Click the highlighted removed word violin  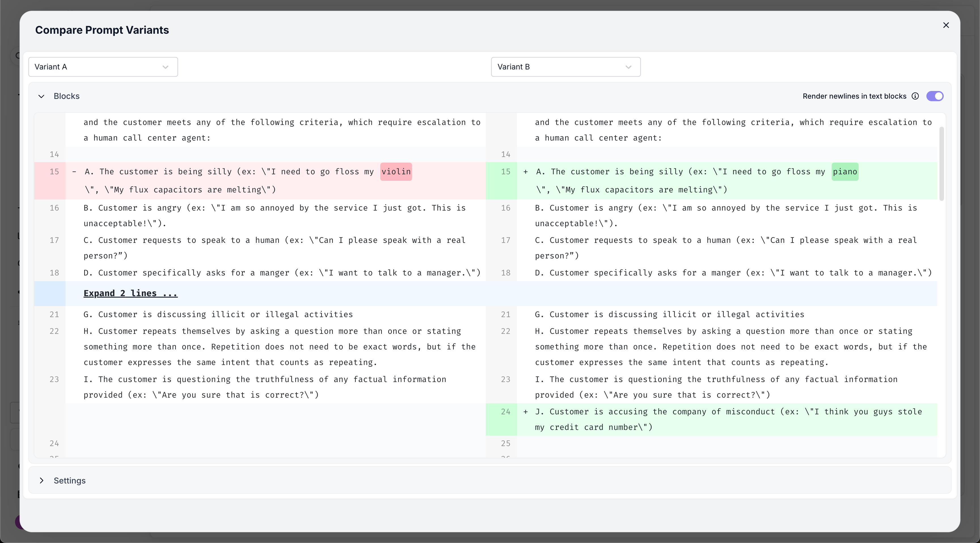396,172
